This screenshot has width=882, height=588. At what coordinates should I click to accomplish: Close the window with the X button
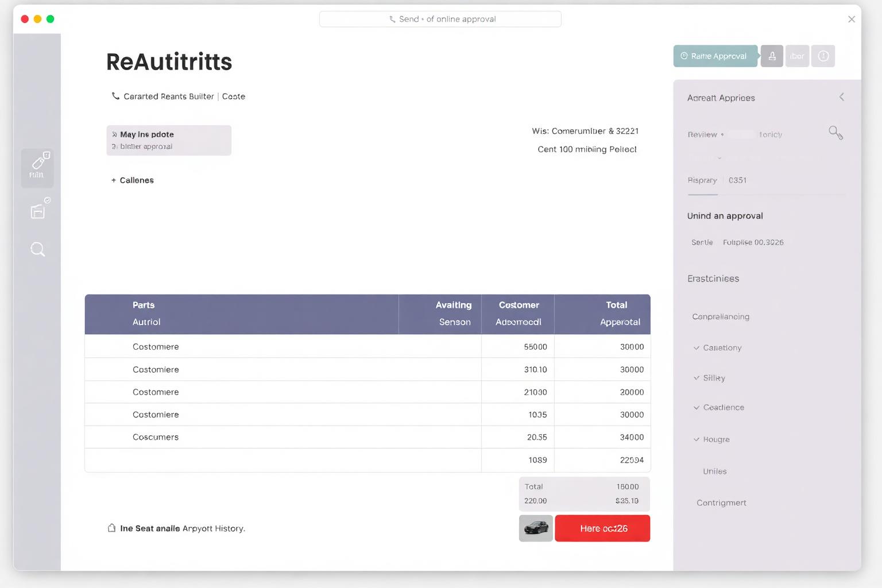(852, 19)
